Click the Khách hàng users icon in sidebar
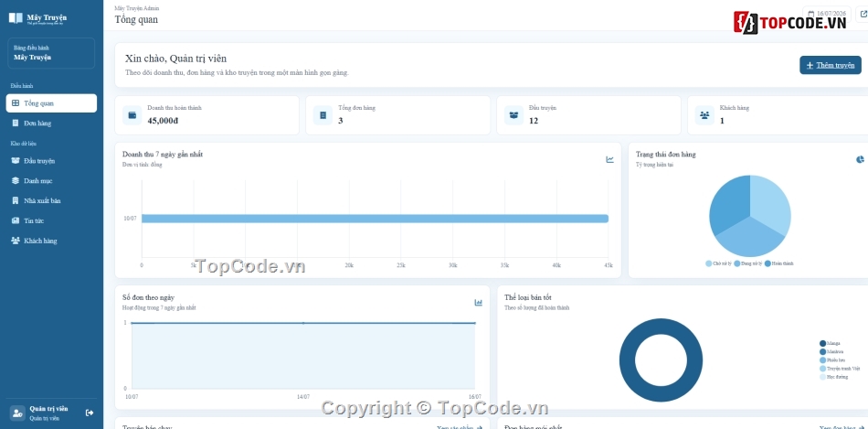Viewport: 868px width, 429px height. [x=16, y=241]
